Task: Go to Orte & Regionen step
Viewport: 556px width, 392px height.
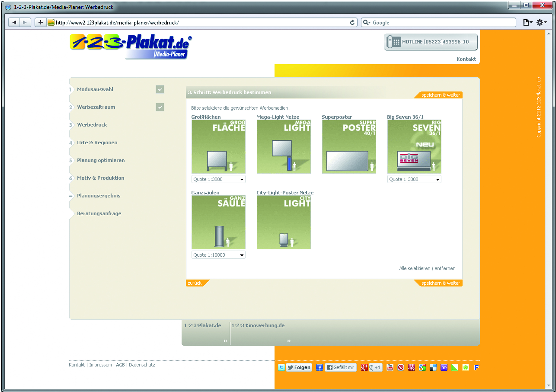Action: click(97, 142)
